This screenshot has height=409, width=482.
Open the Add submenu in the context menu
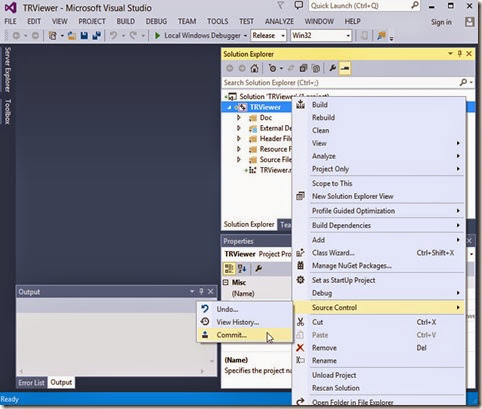(x=379, y=240)
